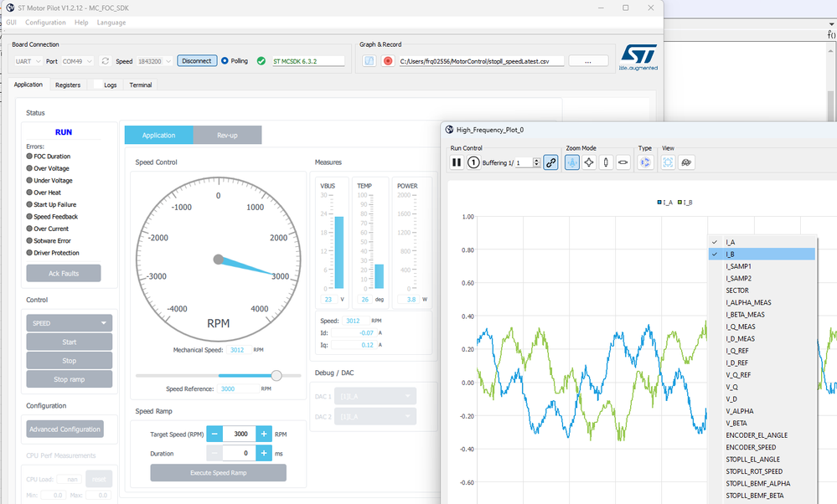Enable the I_Q_MEAS signal
837x504 pixels.
click(x=762, y=327)
